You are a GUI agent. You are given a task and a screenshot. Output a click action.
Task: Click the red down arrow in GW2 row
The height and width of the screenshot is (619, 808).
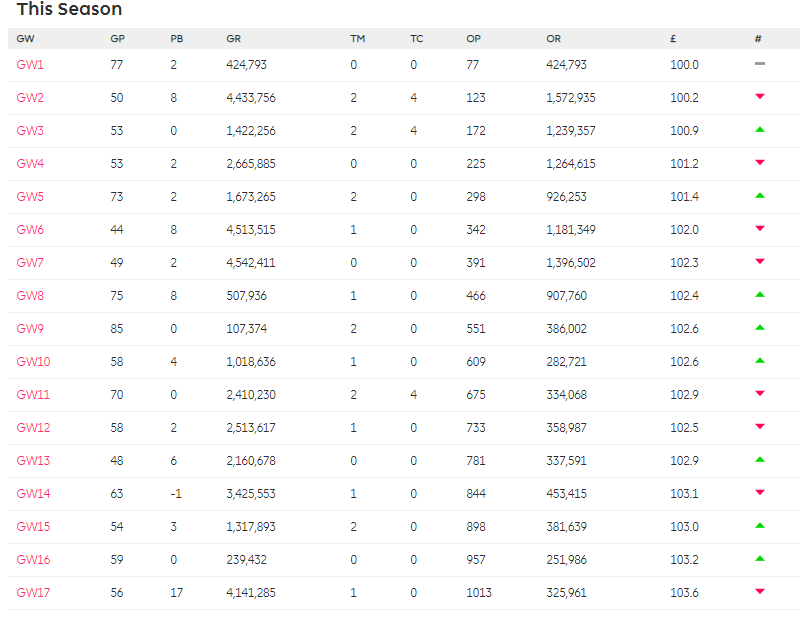(x=760, y=97)
